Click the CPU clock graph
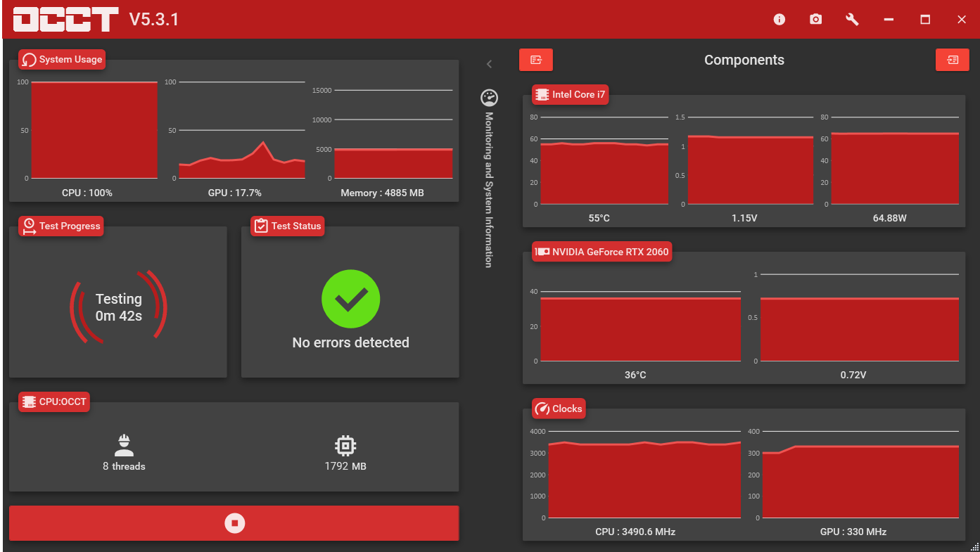This screenshot has height=552, width=980. coord(644,475)
